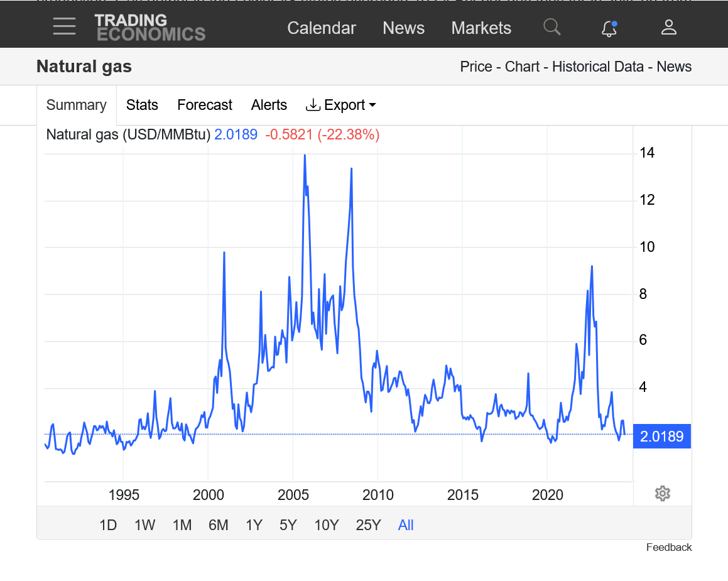The width and height of the screenshot is (728, 581).
Task: Open chart settings gear icon
Action: tap(663, 493)
